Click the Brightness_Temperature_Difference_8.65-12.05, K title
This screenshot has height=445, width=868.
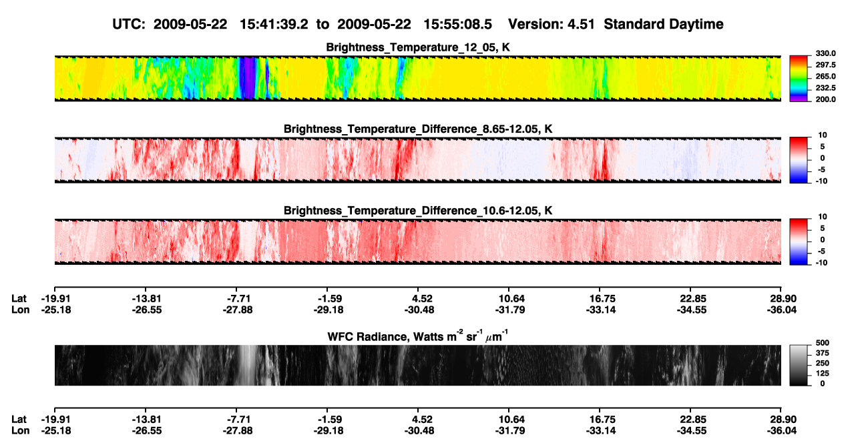(x=418, y=129)
